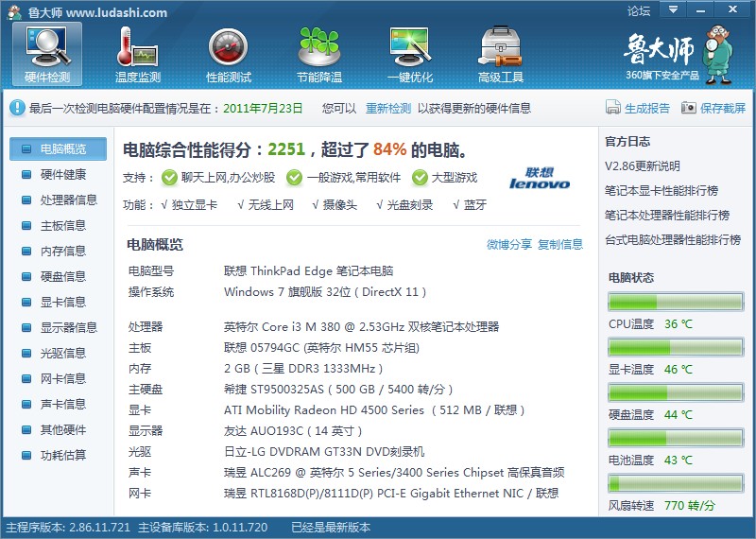
Task: Click green check beside 大型游戏
Action: click(420, 178)
